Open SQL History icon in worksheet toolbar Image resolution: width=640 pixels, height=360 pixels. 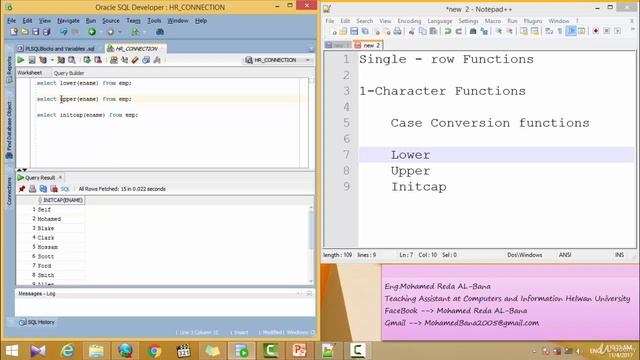tap(146, 60)
